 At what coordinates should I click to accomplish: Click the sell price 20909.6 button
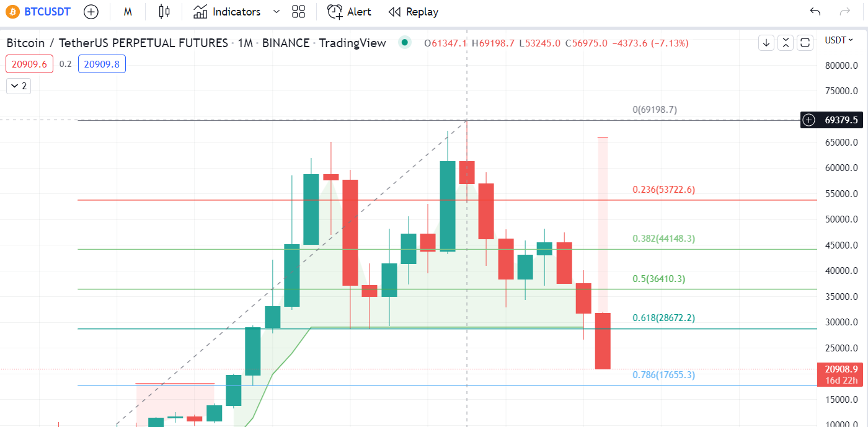(30, 64)
